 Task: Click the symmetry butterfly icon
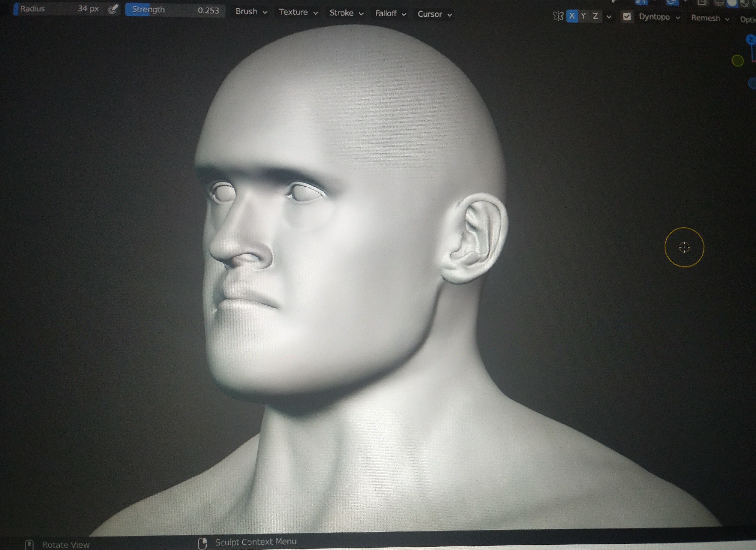click(x=558, y=16)
